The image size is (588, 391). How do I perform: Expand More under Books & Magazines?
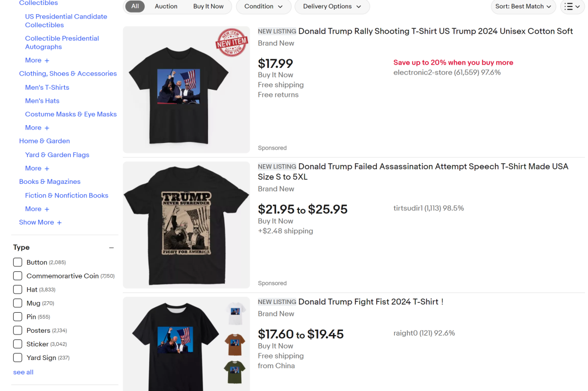(37, 209)
